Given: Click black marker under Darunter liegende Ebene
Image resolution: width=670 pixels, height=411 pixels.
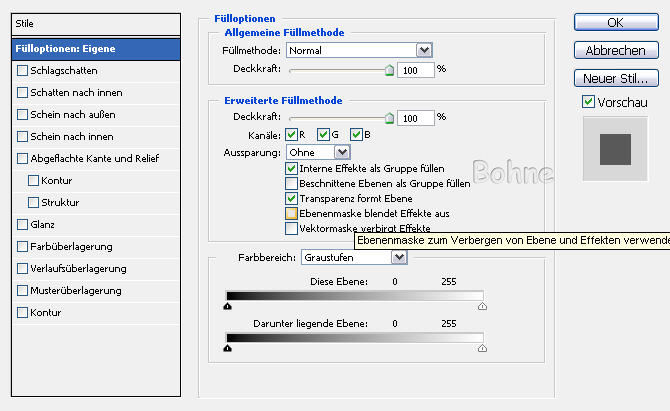Looking at the screenshot, I should (x=228, y=349).
